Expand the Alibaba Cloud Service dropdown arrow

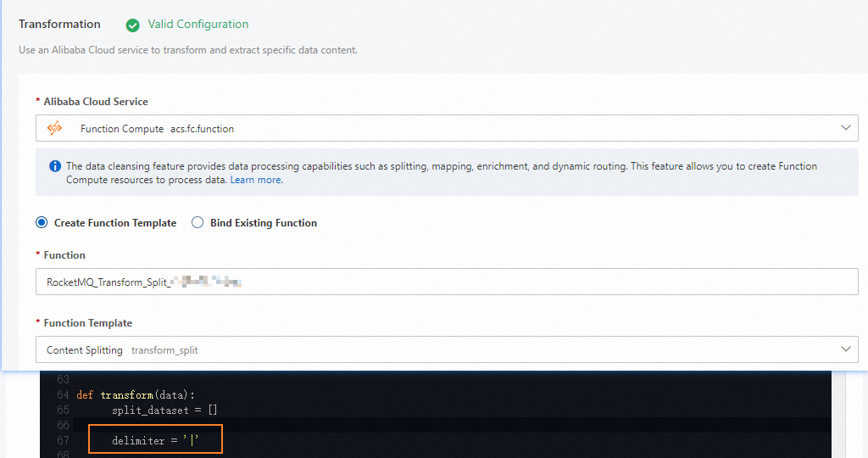tap(845, 128)
